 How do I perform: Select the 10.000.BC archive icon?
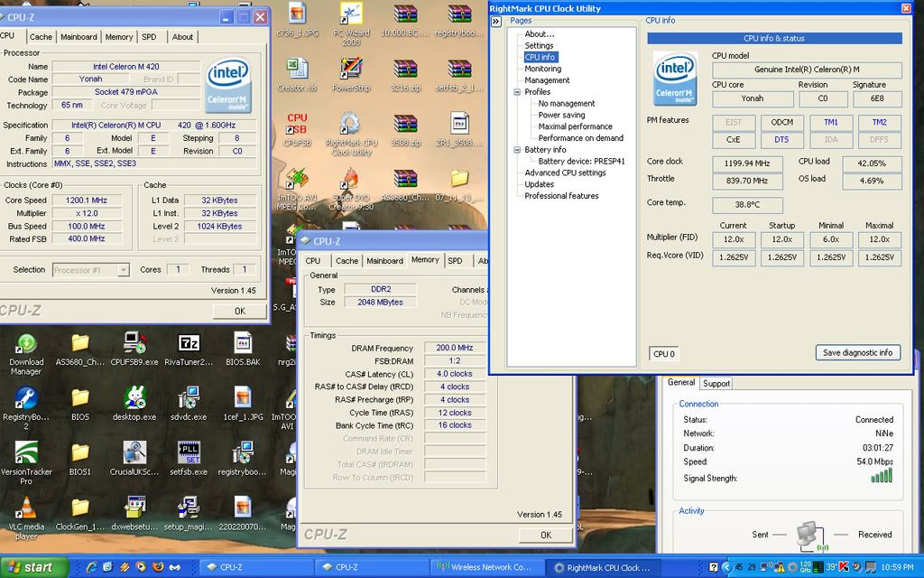405,20
